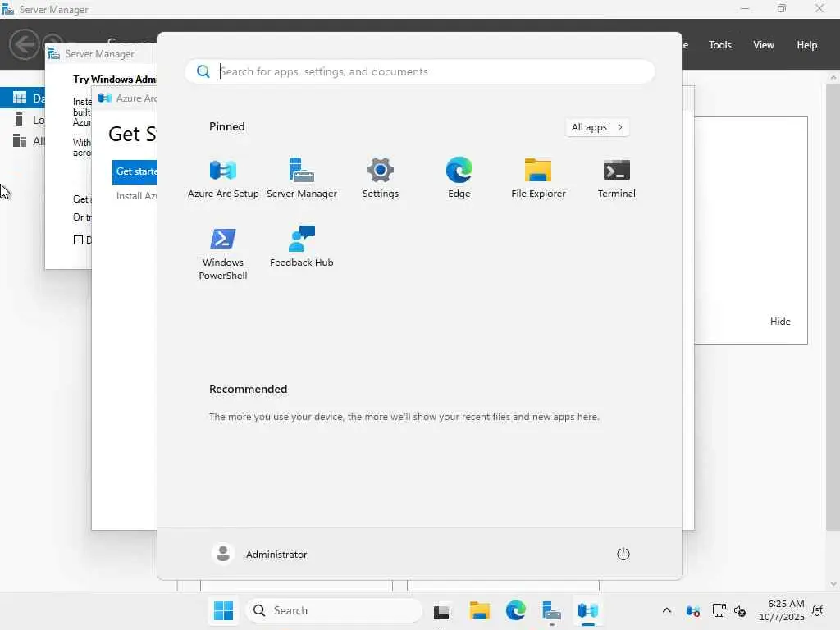The width and height of the screenshot is (840, 630).
Task: Open network status tray icon
Action: [x=719, y=610]
